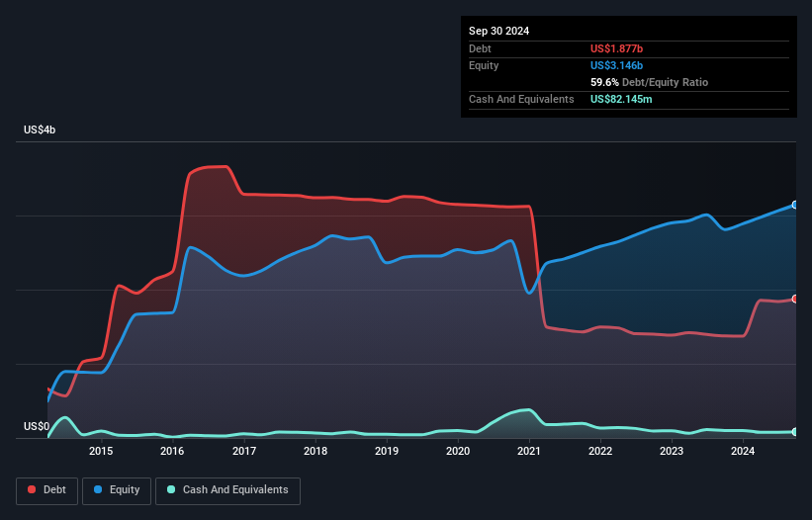
Task: Click Cash And Equivalents label in tooltip
Action: tap(521, 99)
